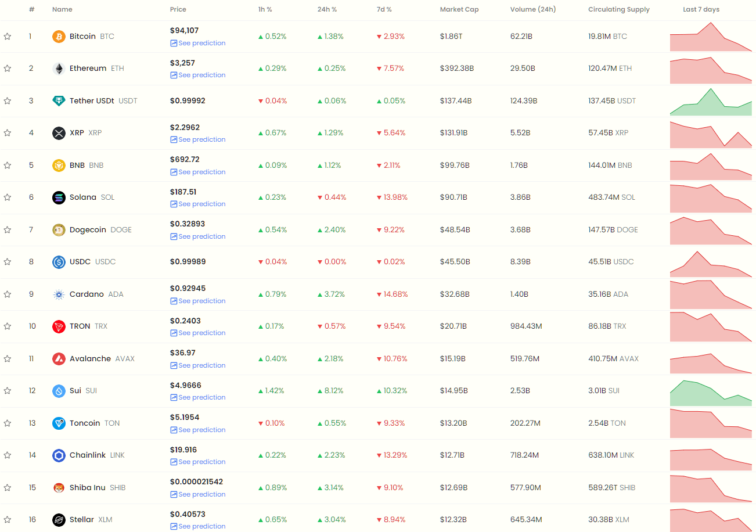Sort by Volume (24h) header

533,9
